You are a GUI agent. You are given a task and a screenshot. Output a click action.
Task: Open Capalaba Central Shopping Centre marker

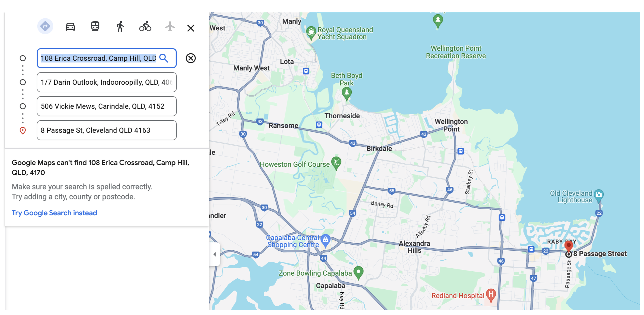tap(325, 241)
